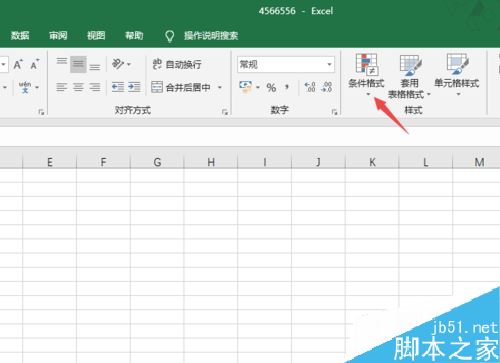Select column F header
This screenshot has height=363, width=500.
point(103,162)
